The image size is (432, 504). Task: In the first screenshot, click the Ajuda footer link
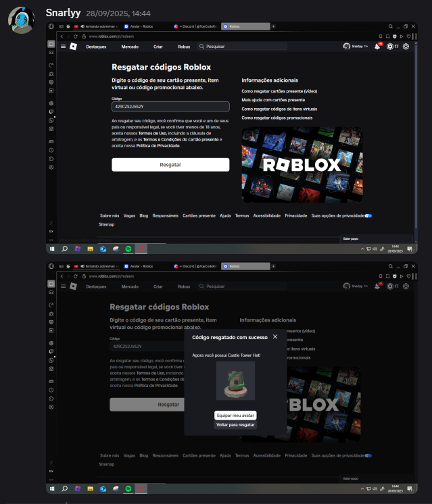tap(225, 216)
